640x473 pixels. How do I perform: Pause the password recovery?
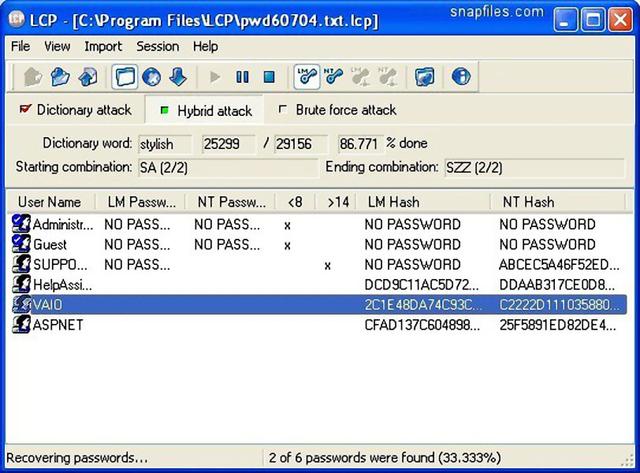pyautogui.click(x=242, y=77)
